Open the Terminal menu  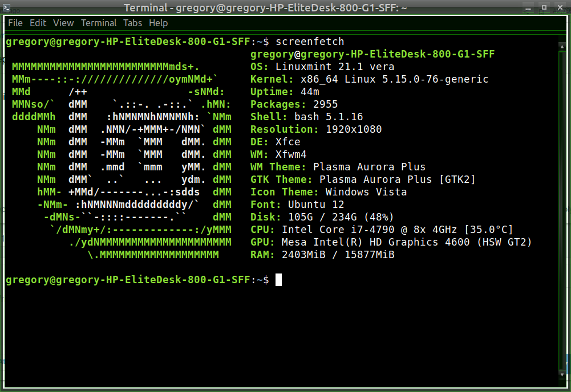point(99,23)
